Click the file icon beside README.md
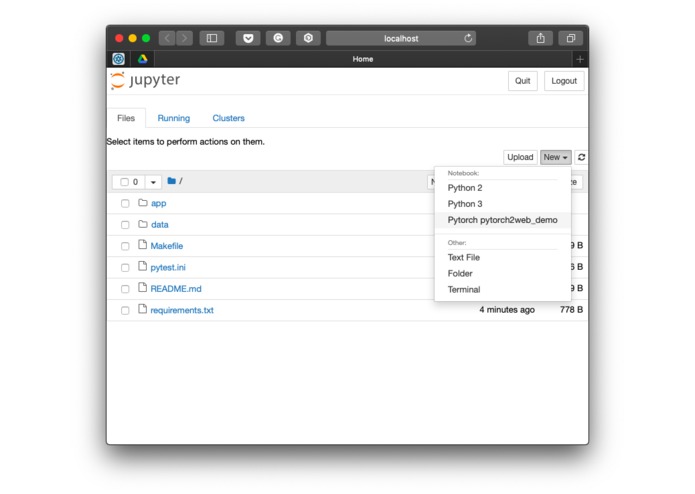 click(142, 287)
